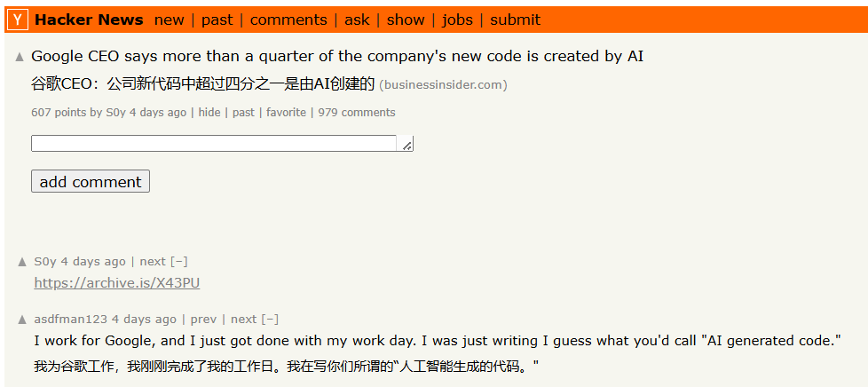Open the 'show' page in header
The height and width of the screenshot is (387, 868).
click(406, 20)
